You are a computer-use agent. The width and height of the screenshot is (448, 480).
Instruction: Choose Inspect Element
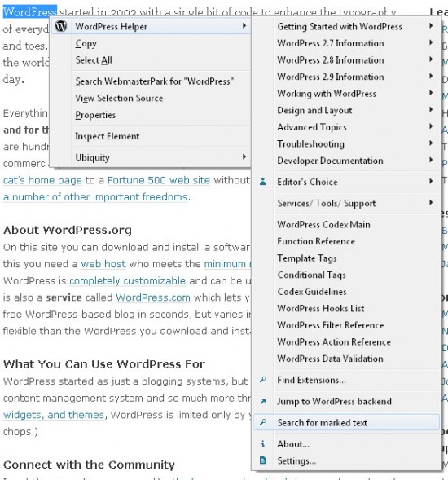pos(151,136)
